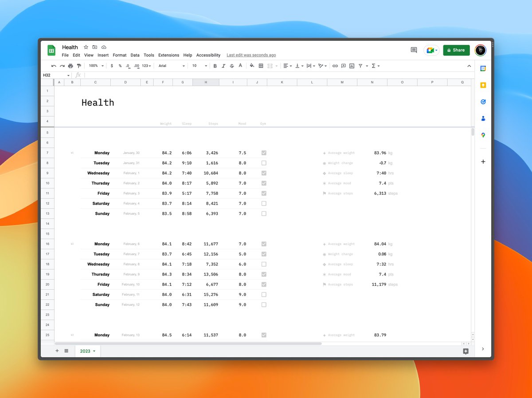View cloud save status icon
532x398 pixels.
pyautogui.click(x=104, y=47)
